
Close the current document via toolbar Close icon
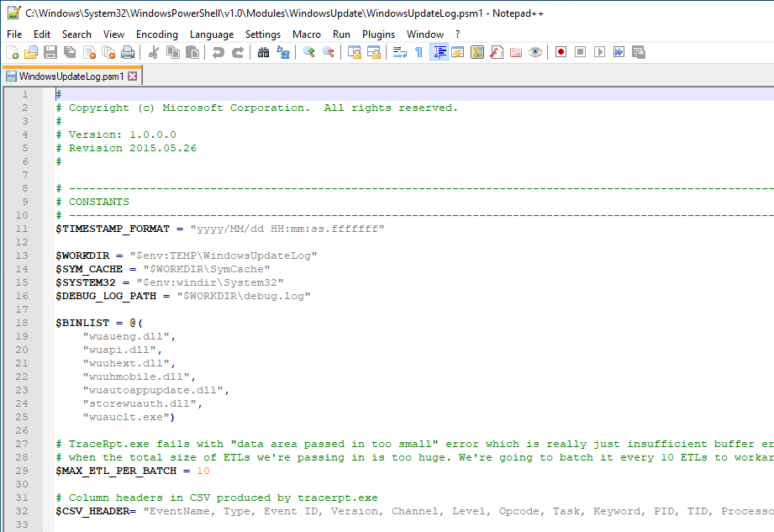tap(89, 52)
